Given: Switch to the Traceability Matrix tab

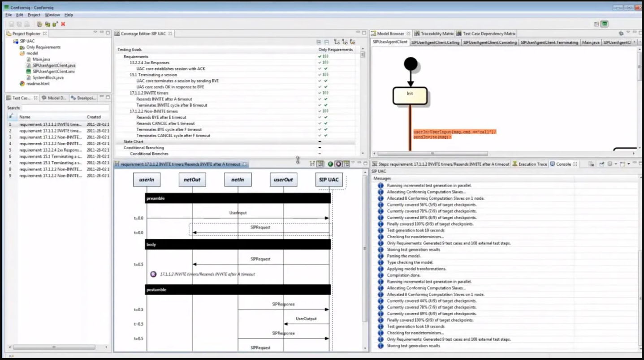Looking at the screenshot, I should (434, 34).
